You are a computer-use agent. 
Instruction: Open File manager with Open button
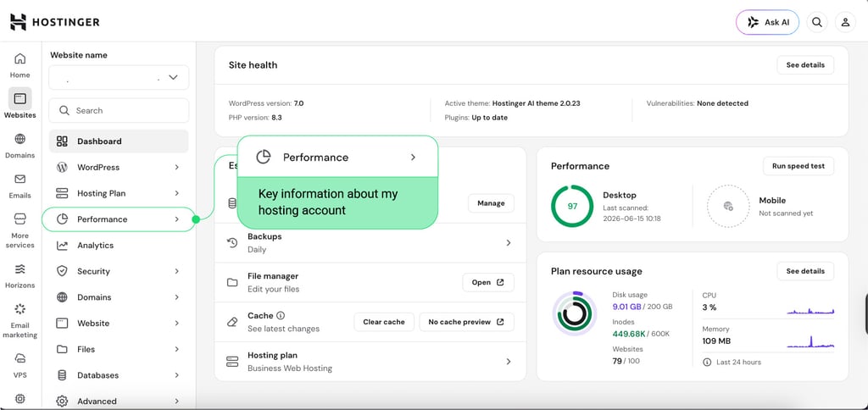[487, 282]
